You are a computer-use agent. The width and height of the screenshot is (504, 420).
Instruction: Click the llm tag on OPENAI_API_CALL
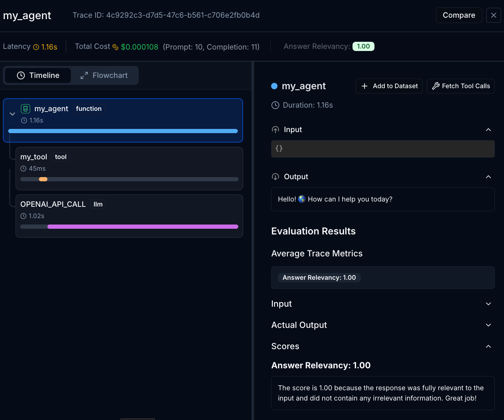click(98, 204)
